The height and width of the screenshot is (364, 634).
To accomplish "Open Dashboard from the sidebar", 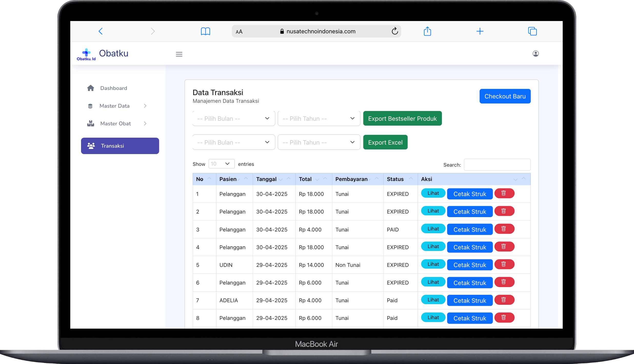I will tap(113, 88).
